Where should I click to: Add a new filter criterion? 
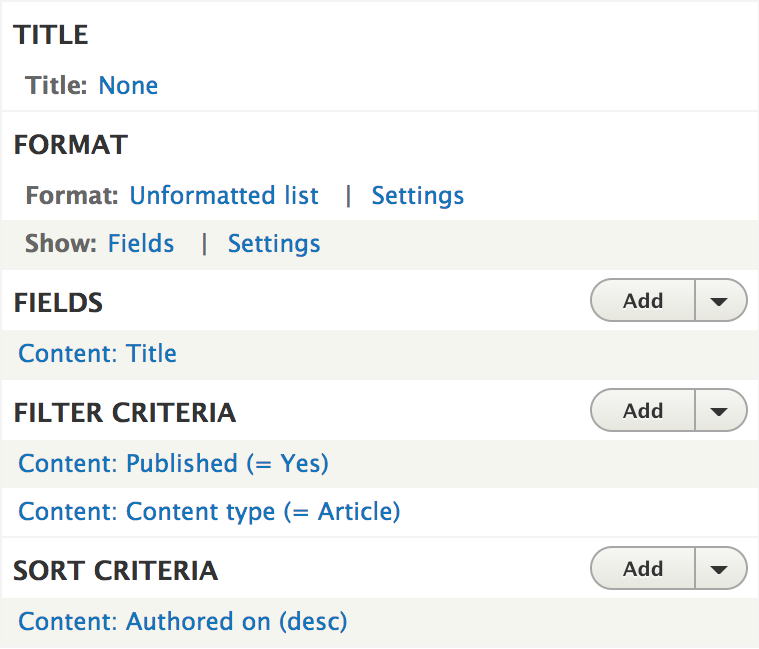[x=643, y=411]
